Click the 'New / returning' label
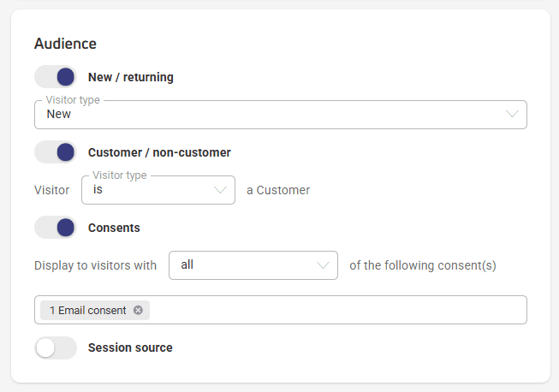Screen dimensions: 559x392 [x=131, y=77]
